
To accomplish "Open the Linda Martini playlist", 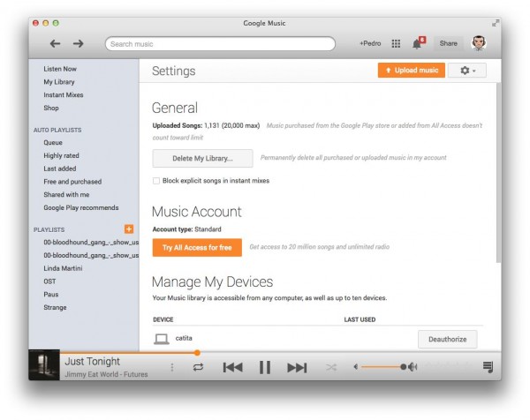I will click(x=63, y=268).
